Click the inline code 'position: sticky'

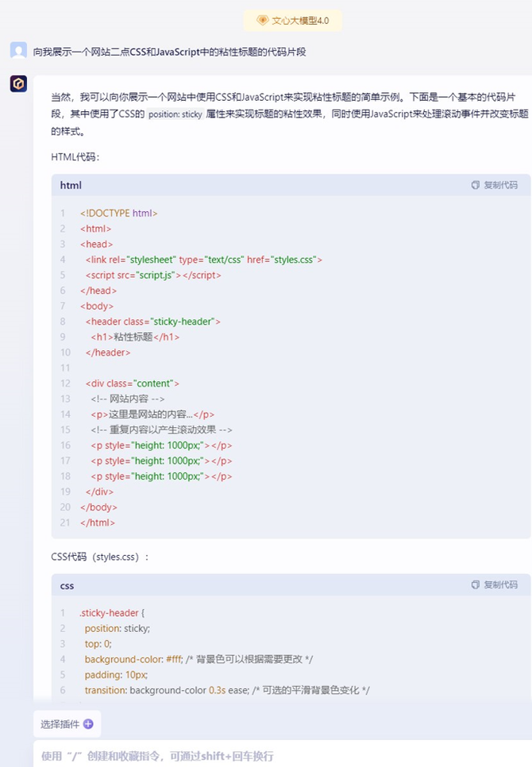coord(175,114)
